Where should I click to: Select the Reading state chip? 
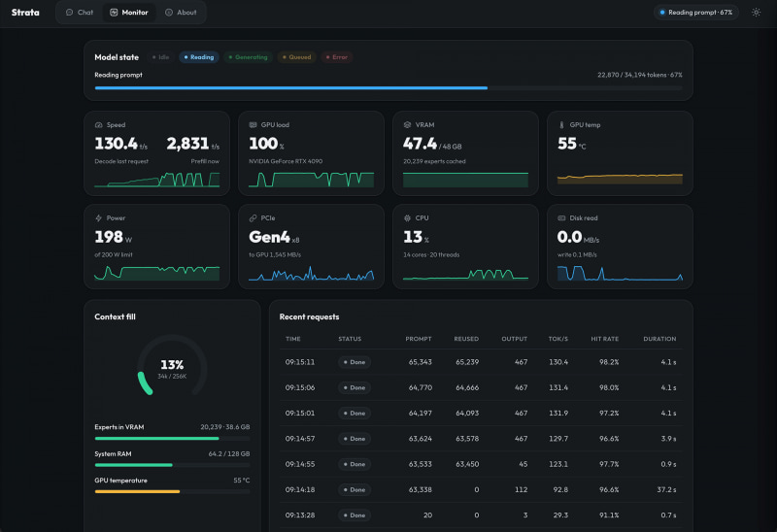pos(199,57)
